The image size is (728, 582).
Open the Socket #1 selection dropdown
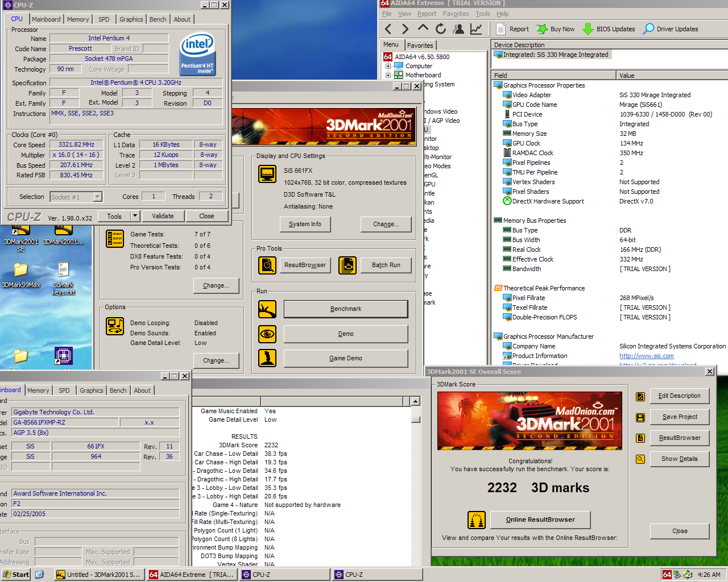coord(97,197)
